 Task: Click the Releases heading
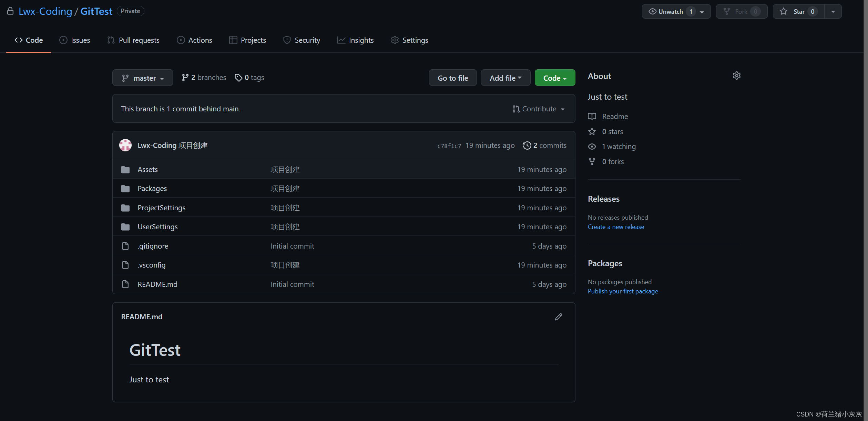603,199
